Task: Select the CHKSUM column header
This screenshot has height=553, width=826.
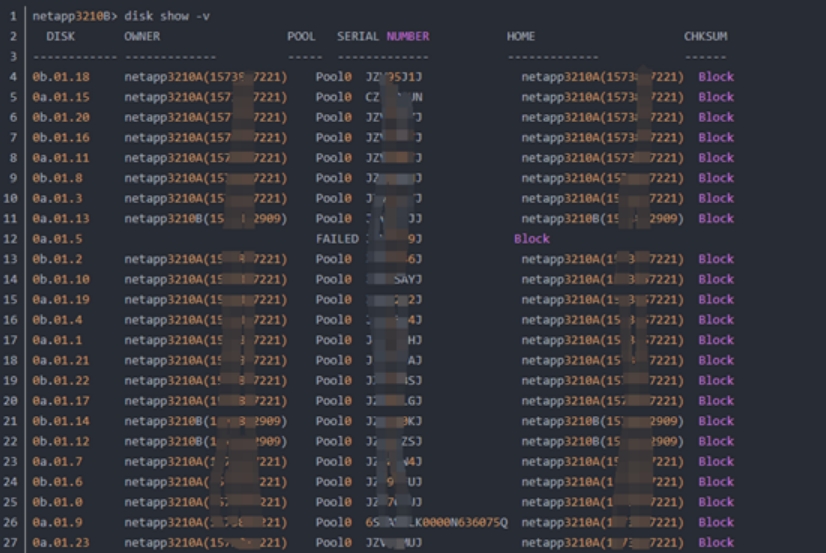Action: 706,36
